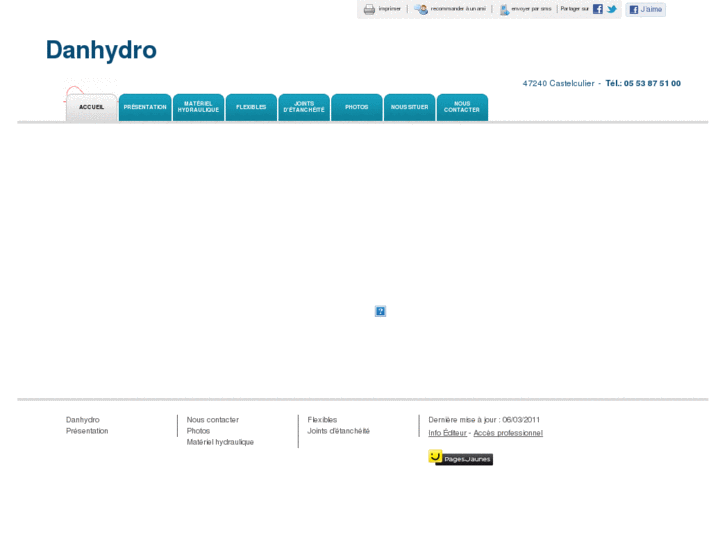727x545 pixels.
Task: Open the Nous Contacter tab
Action: coord(462,107)
